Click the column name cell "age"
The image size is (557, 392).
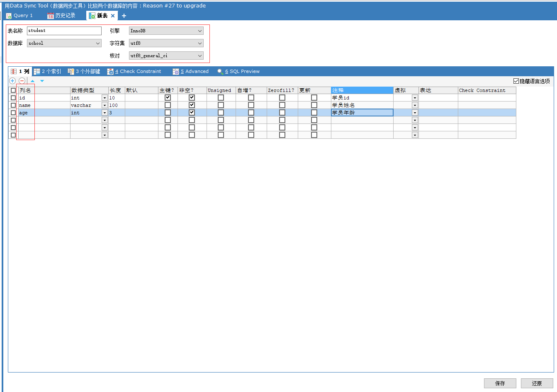coord(44,113)
